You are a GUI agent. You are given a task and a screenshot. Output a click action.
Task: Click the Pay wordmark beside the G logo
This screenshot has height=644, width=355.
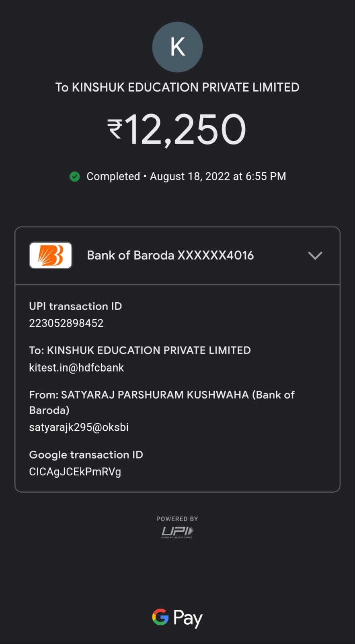tap(188, 618)
